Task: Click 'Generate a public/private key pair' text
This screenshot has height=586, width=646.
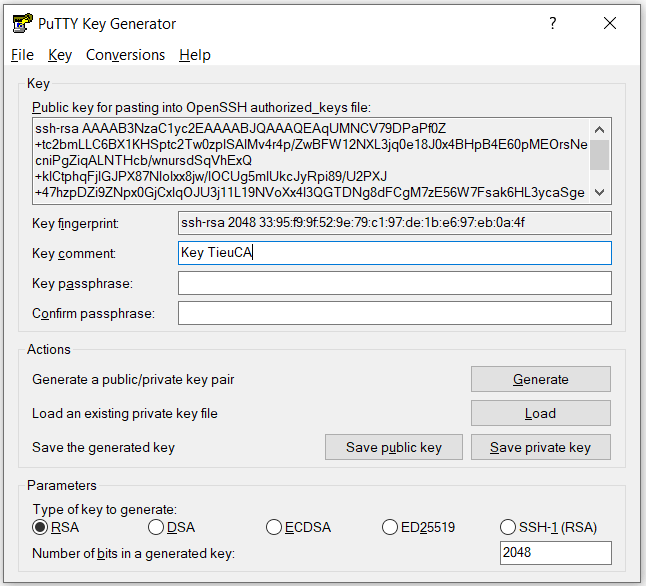Action: [133, 379]
